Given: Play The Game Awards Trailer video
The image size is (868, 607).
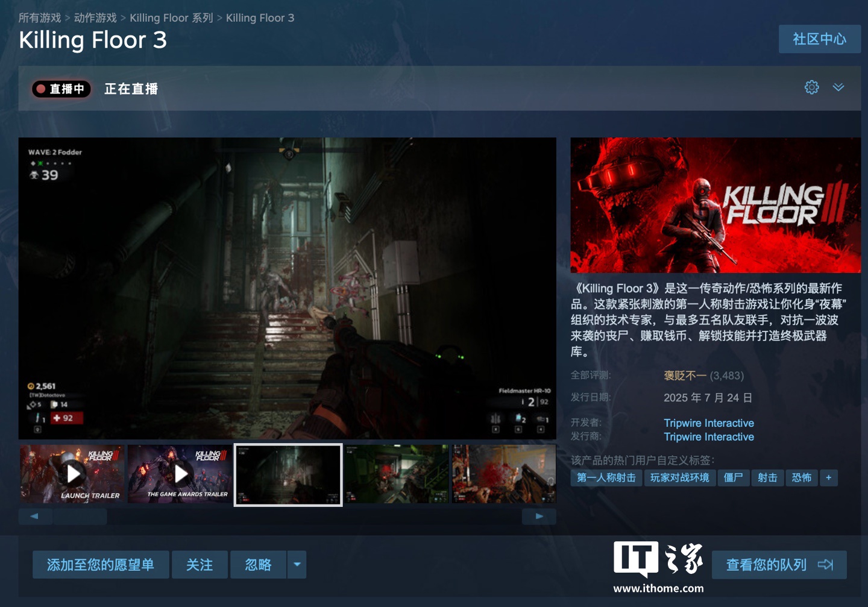Looking at the screenshot, I should pos(180,474).
